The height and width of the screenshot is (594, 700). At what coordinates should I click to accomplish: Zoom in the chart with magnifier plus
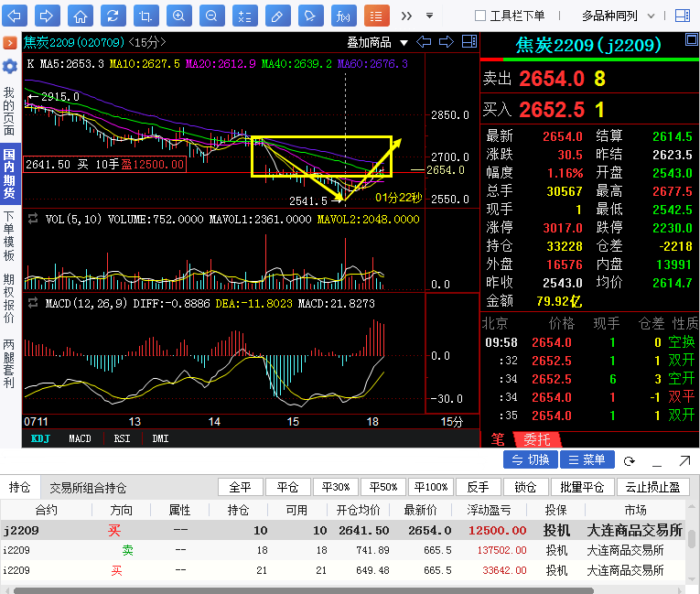(x=178, y=16)
